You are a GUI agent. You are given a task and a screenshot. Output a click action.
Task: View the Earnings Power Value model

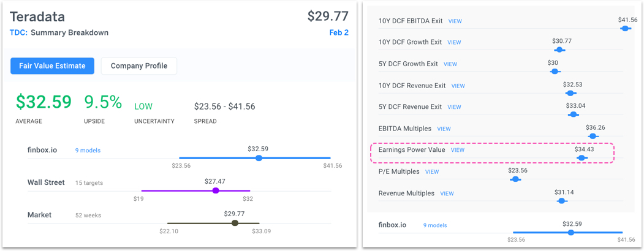pos(458,150)
